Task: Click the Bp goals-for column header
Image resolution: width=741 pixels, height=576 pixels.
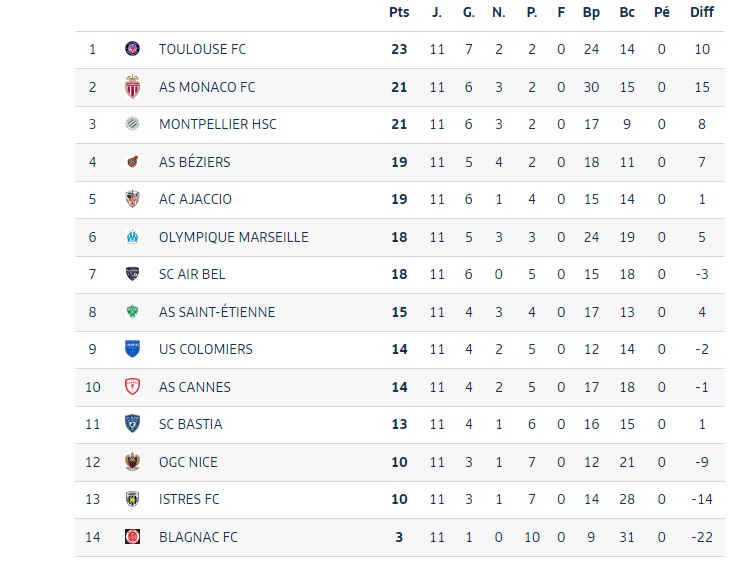Action: (591, 13)
